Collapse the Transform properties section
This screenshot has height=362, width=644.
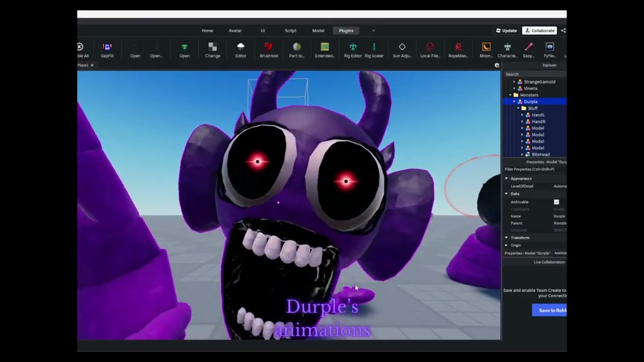pos(507,238)
